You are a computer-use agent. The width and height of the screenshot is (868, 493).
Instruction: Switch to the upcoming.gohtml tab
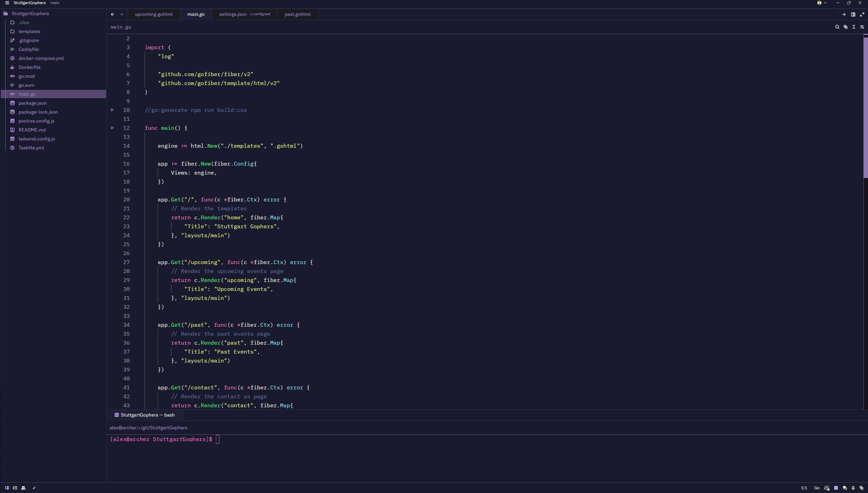point(154,14)
